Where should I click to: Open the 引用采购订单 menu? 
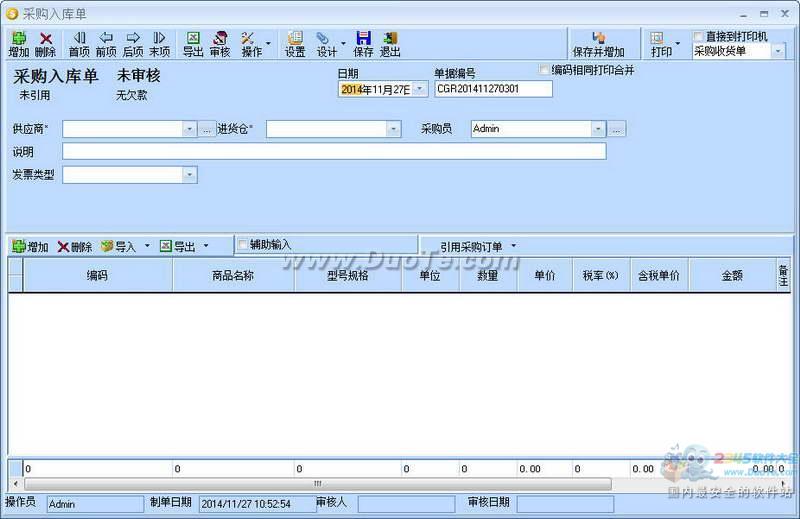tap(477, 246)
